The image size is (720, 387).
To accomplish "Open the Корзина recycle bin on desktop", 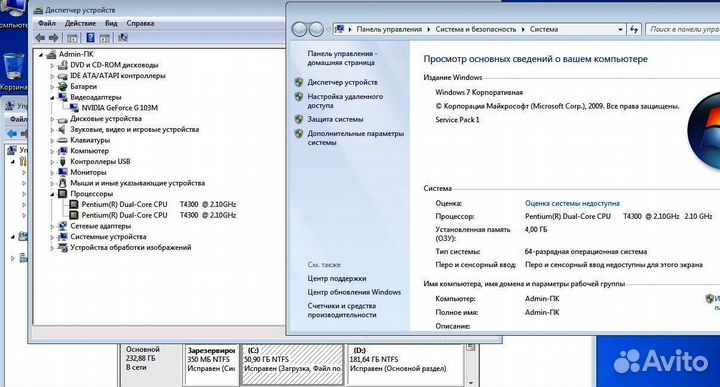I will pyautogui.click(x=13, y=71).
